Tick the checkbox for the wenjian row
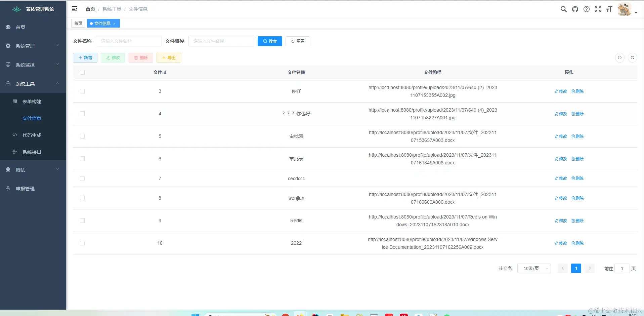 (82, 198)
